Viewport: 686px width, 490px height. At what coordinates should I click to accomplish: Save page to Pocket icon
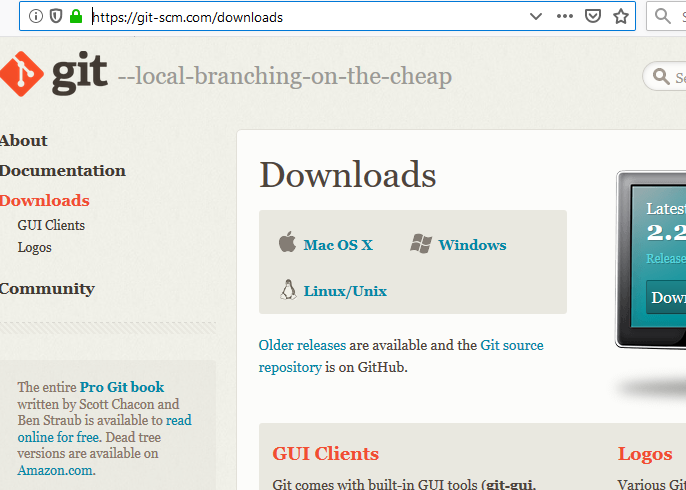click(x=592, y=17)
